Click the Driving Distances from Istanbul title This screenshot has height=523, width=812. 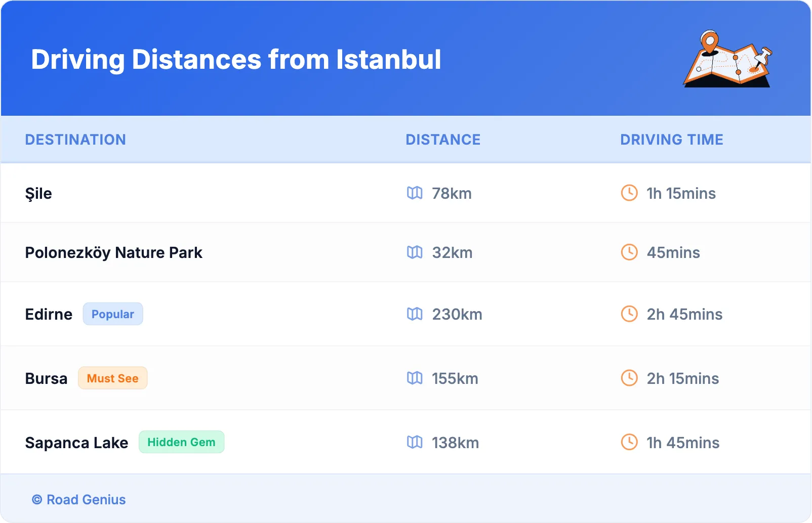236,59
